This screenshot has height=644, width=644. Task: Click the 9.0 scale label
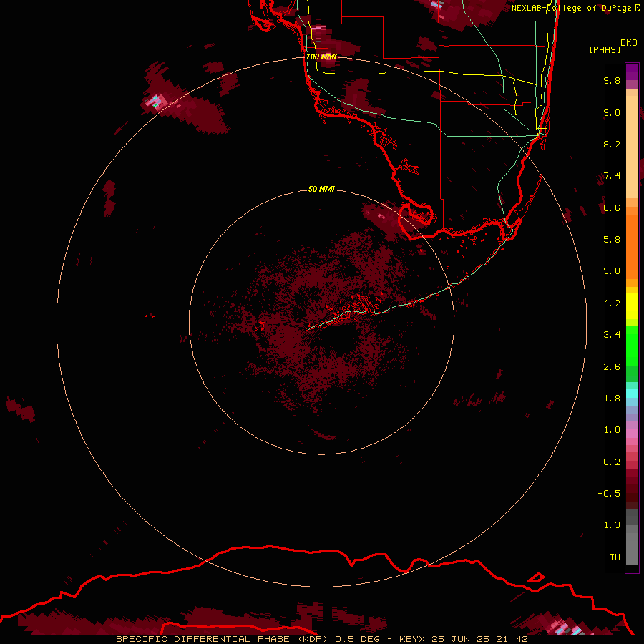(612, 112)
